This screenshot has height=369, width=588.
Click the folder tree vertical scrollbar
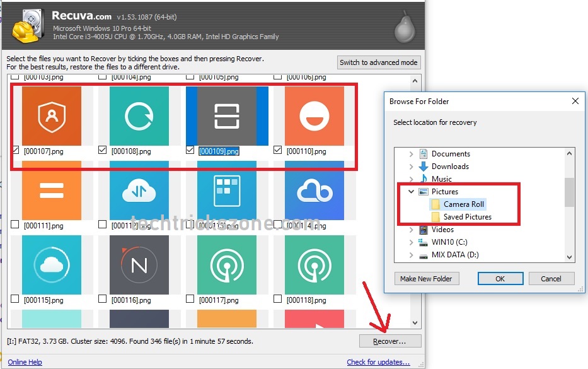pyautogui.click(x=569, y=192)
